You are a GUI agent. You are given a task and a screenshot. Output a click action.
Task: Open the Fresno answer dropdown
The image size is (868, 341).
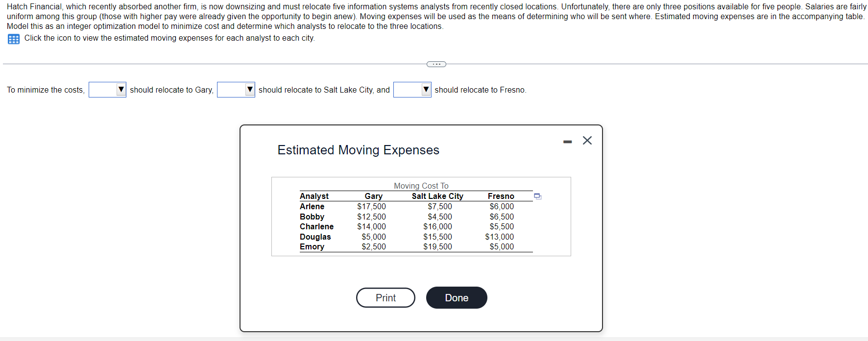[x=412, y=90]
